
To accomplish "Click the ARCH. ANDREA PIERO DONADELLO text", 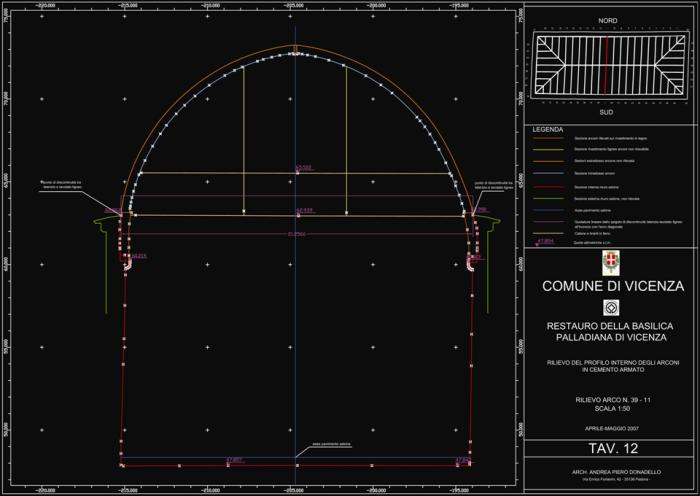I will tap(608, 472).
